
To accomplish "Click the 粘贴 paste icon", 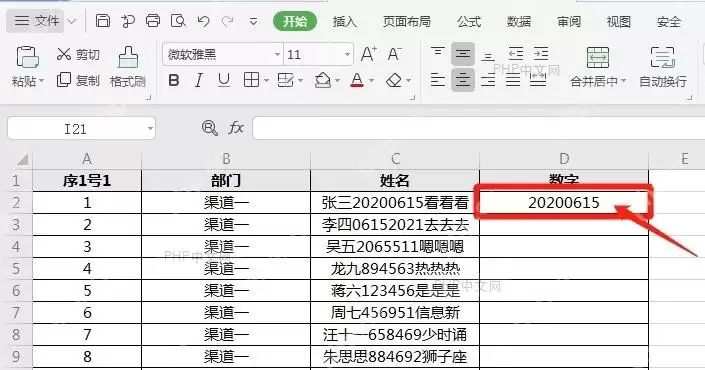I will pyautogui.click(x=27, y=57).
